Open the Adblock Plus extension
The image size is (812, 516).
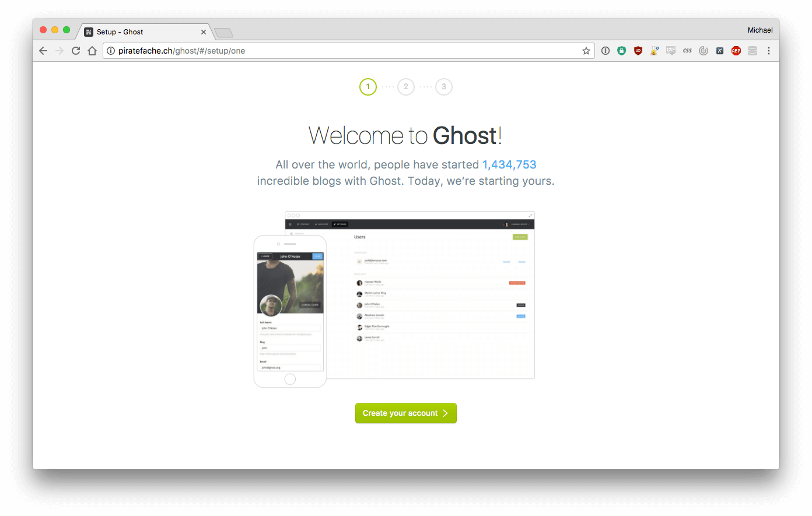736,51
